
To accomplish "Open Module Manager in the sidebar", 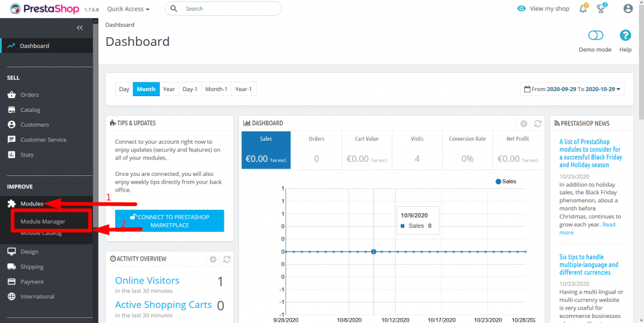I will 43,221.
